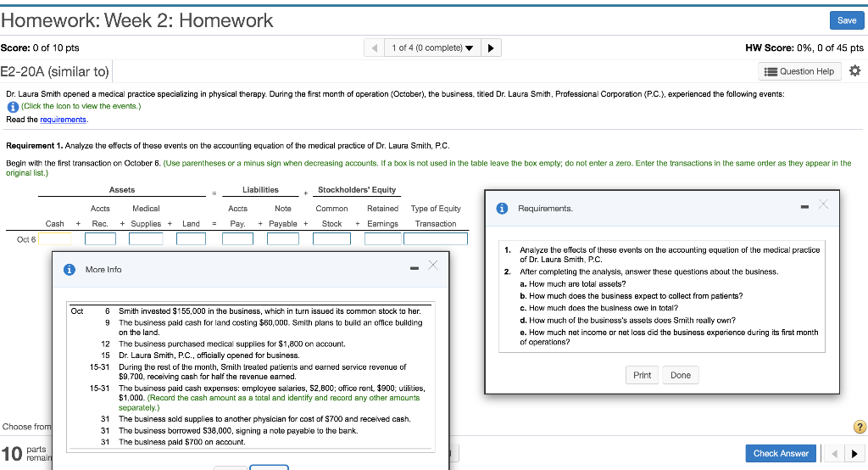The height and width of the screenshot is (470, 868).
Task: Close the Requirements dialog
Action: point(823,204)
